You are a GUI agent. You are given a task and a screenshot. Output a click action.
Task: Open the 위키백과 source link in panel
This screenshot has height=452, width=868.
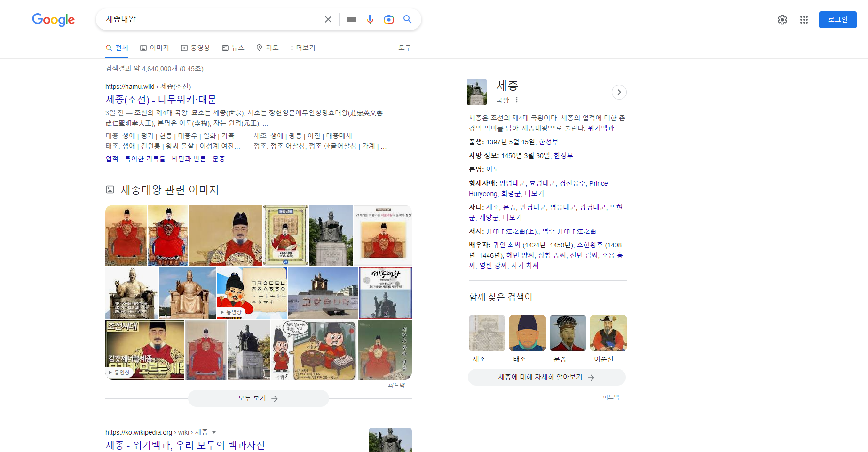click(601, 128)
